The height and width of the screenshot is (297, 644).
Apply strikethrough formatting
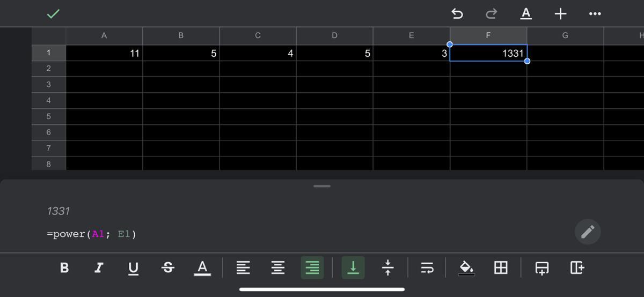(x=167, y=268)
